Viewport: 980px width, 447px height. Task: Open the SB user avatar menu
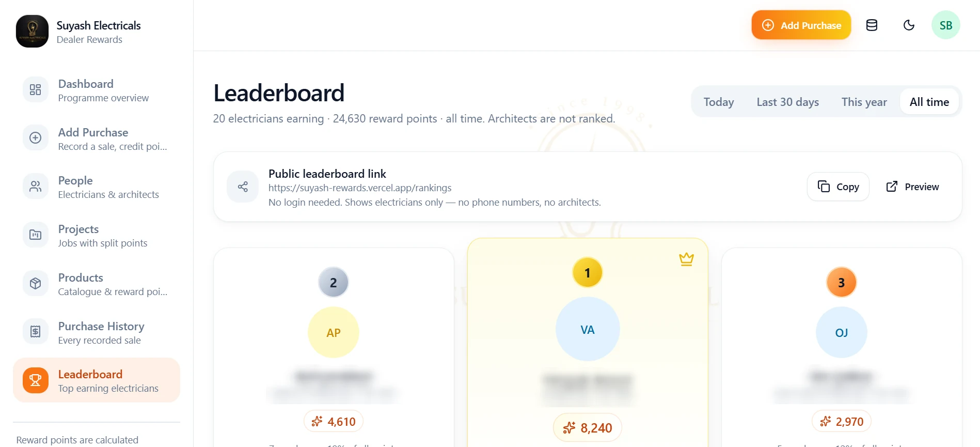tap(945, 25)
